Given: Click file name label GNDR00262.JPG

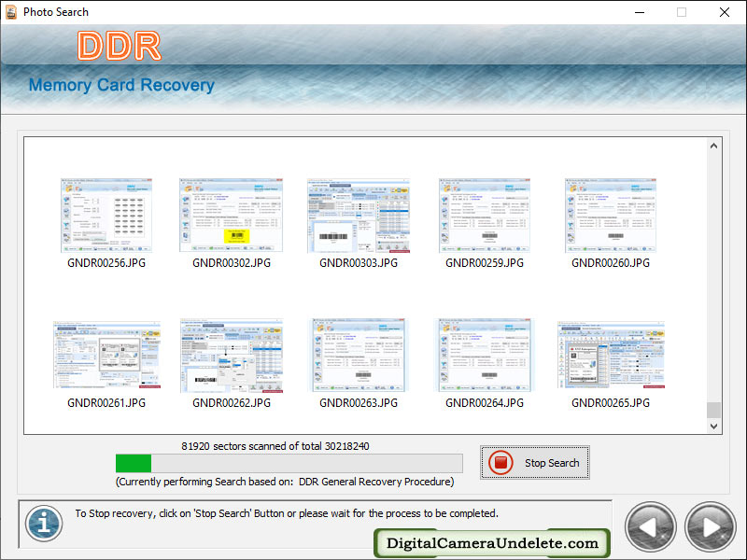Looking at the screenshot, I should 232,403.
